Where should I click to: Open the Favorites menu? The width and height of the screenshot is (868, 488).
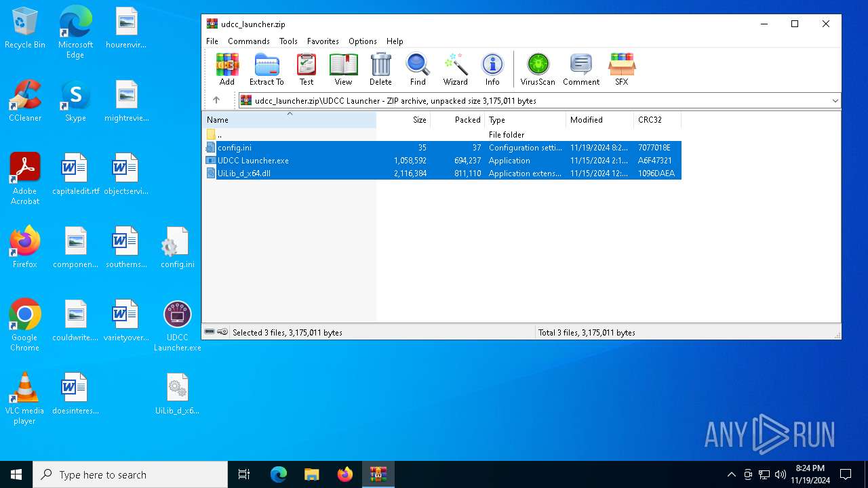[x=323, y=41]
